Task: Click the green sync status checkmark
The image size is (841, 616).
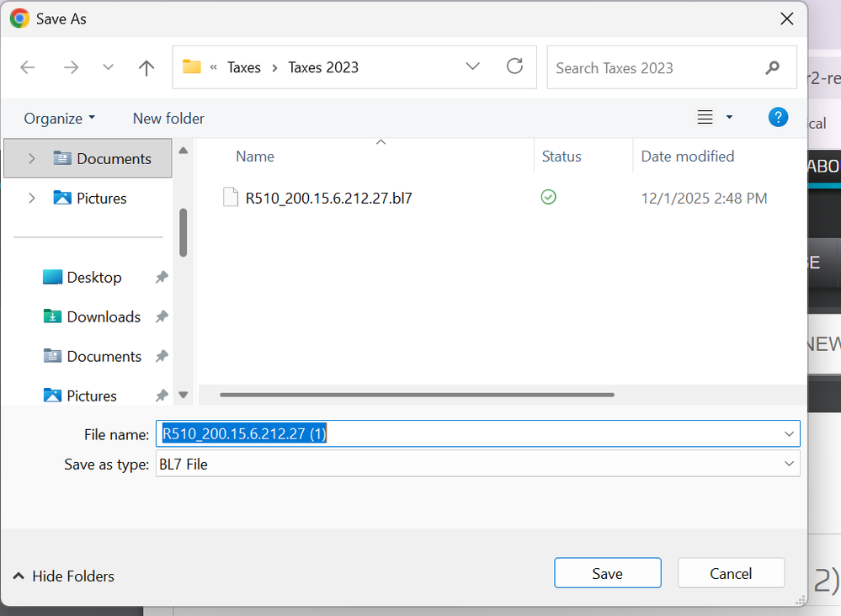Action: coord(548,197)
